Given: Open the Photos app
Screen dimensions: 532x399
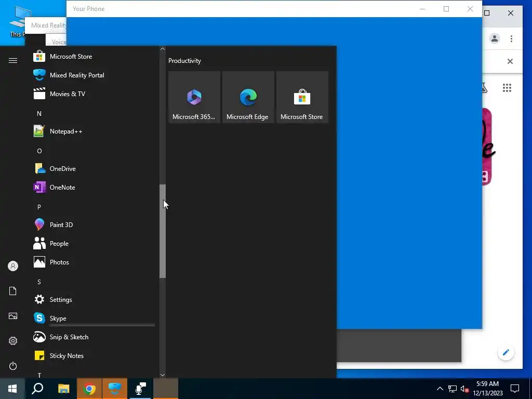Looking at the screenshot, I should [x=94, y=262].
